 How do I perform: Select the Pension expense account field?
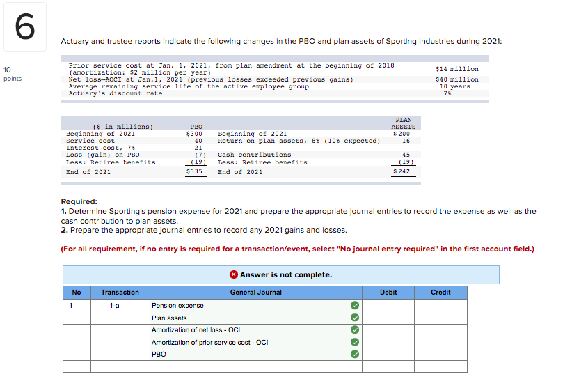(256, 305)
